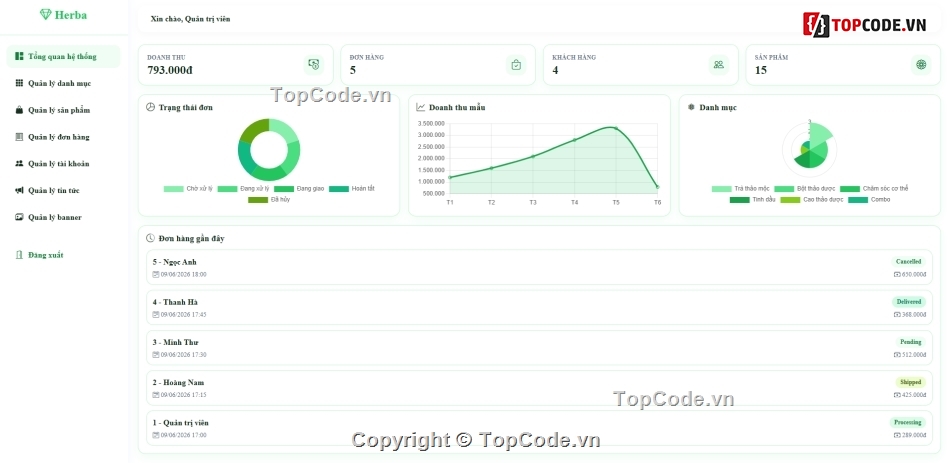Click the 793.000đ revenue value

170,70
